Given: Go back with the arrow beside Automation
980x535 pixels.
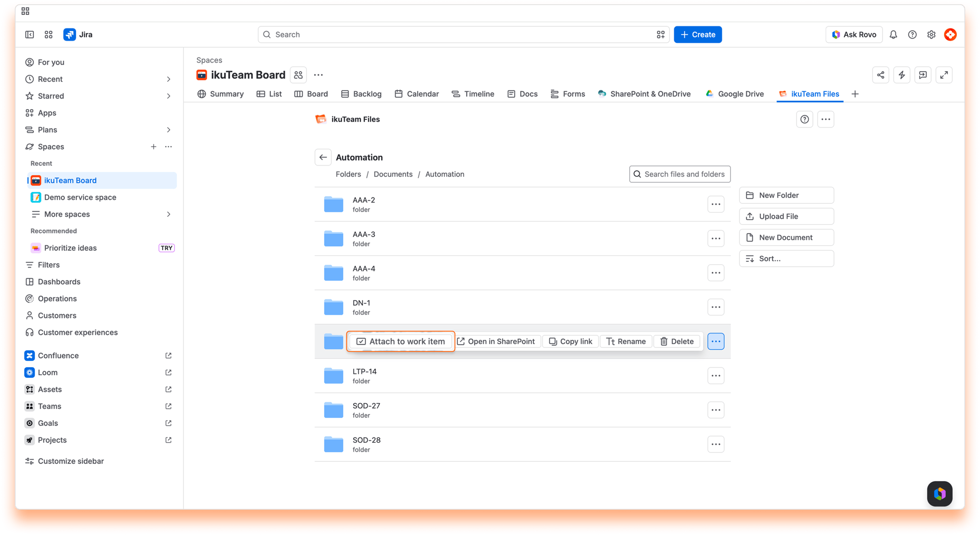Looking at the screenshot, I should point(323,157).
